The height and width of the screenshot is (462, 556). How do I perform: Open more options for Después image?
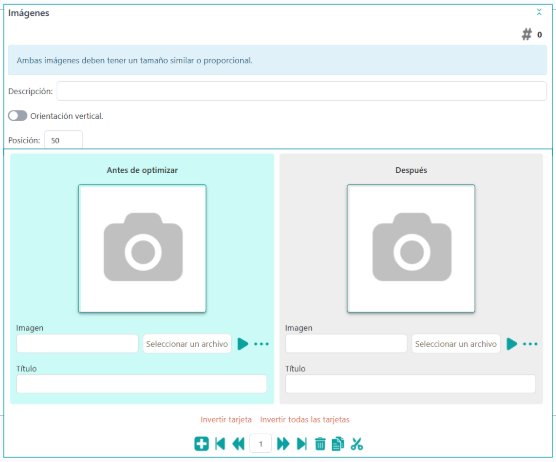coord(530,344)
